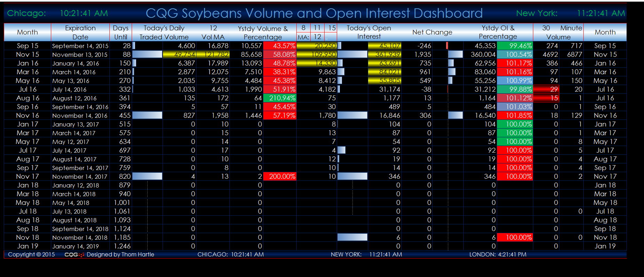Click the green 99.46% OI percentage cell

(x=515, y=46)
